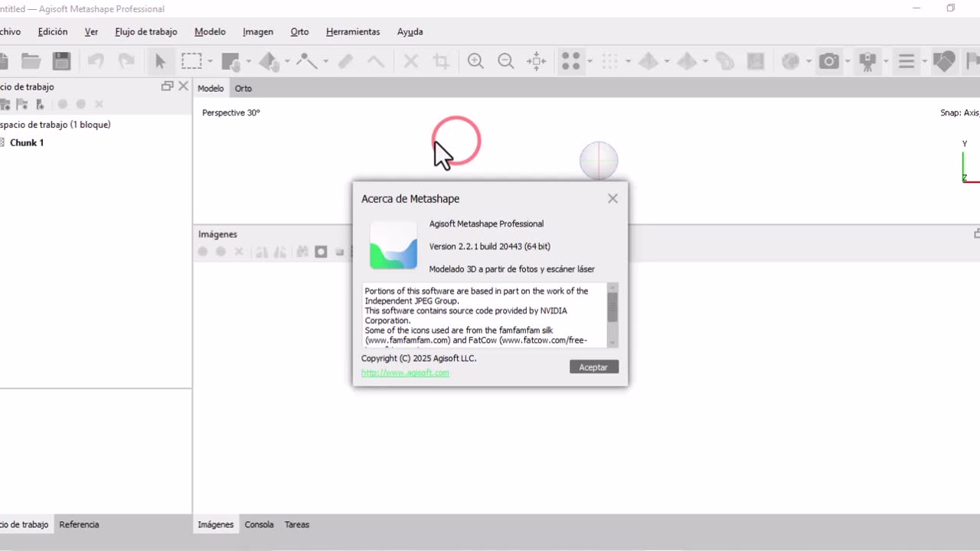Open the Move region tool dropdown arrow

248,61
